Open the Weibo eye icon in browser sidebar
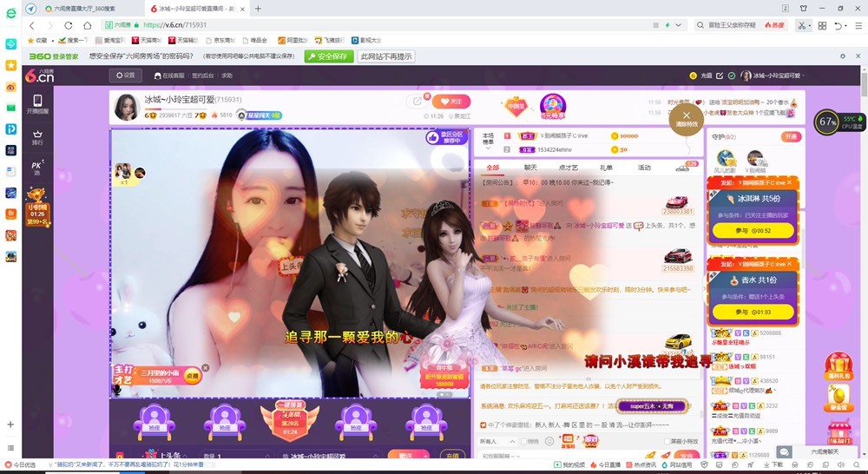The width and height of the screenshot is (868, 474). [x=10, y=87]
